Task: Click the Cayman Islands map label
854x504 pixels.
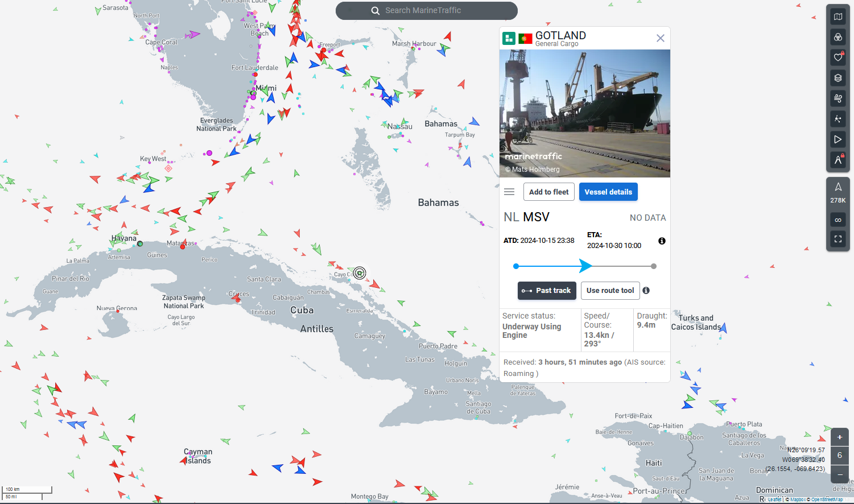Action: point(198,456)
